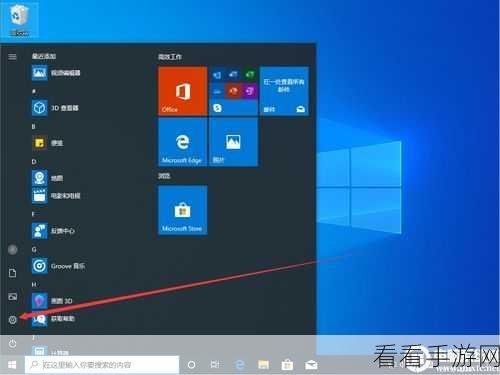This screenshot has width=500, height=375.
Task: Open PowerPoint in the Office folder tile
Action: (233, 91)
